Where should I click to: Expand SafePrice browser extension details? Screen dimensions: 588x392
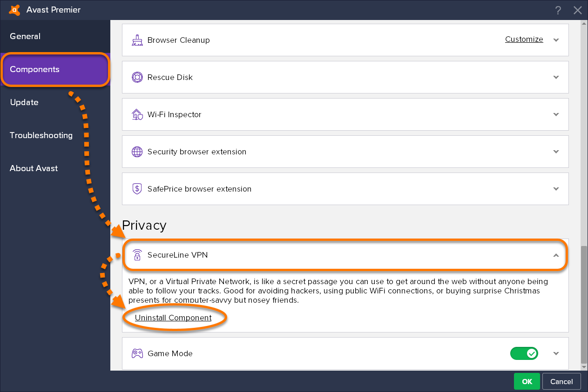point(556,189)
